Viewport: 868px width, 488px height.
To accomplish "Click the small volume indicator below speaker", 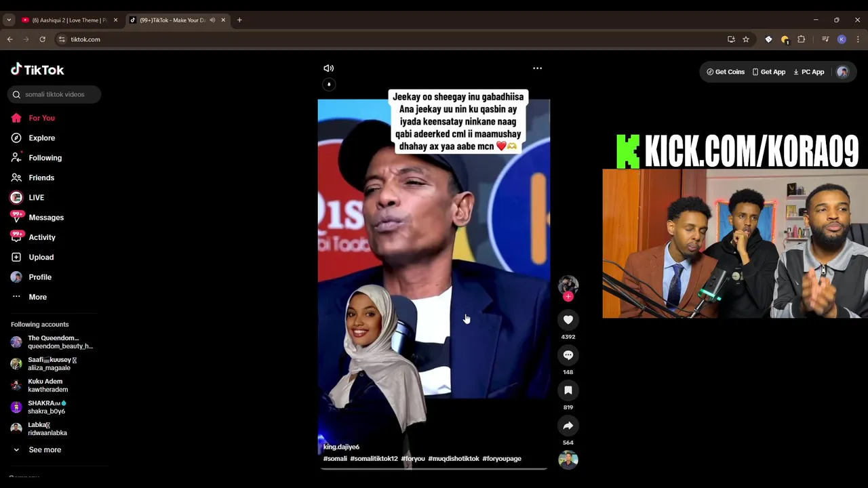I will click(329, 85).
